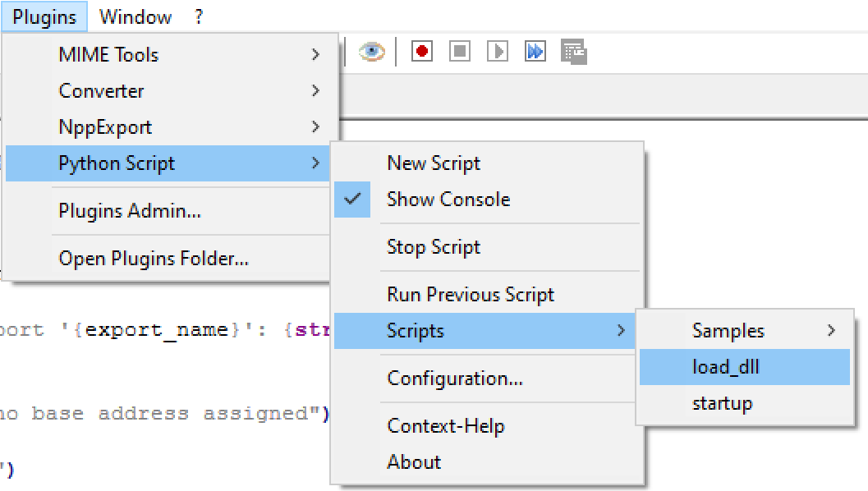The image size is (868, 491).
Task: Playback the recorded macro with play icon
Action: [497, 51]
